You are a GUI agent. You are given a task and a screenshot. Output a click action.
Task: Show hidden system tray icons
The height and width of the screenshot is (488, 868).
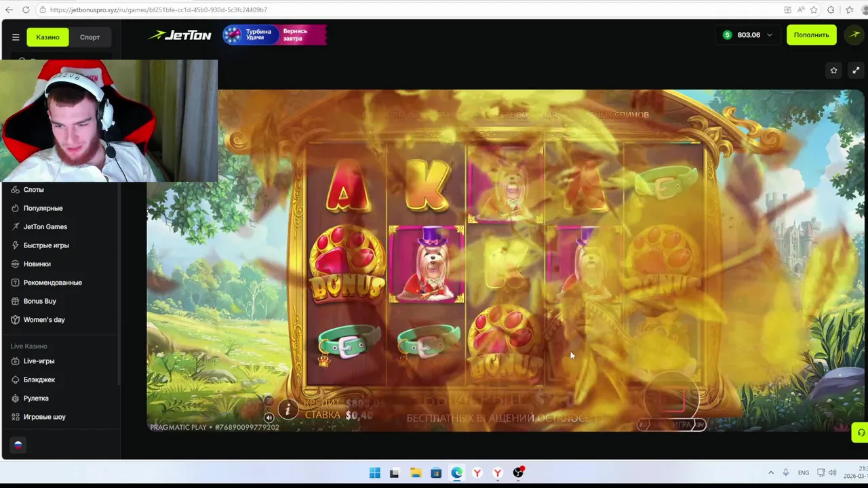tap(770, 472)
